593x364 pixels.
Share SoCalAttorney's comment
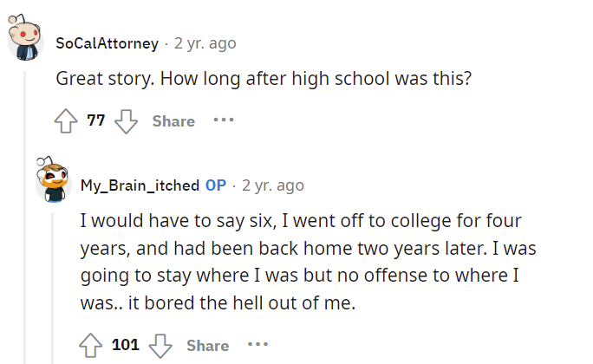[173, 121]
